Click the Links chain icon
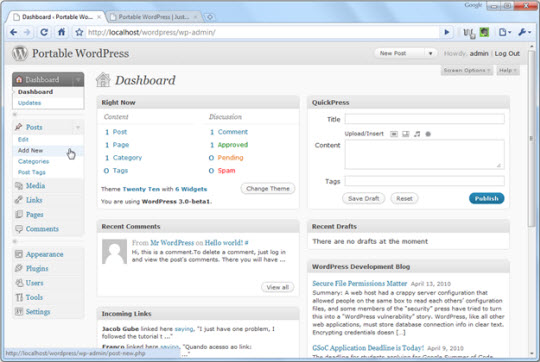The height and width of the screenshot is (362, 540). click(19, 200)
